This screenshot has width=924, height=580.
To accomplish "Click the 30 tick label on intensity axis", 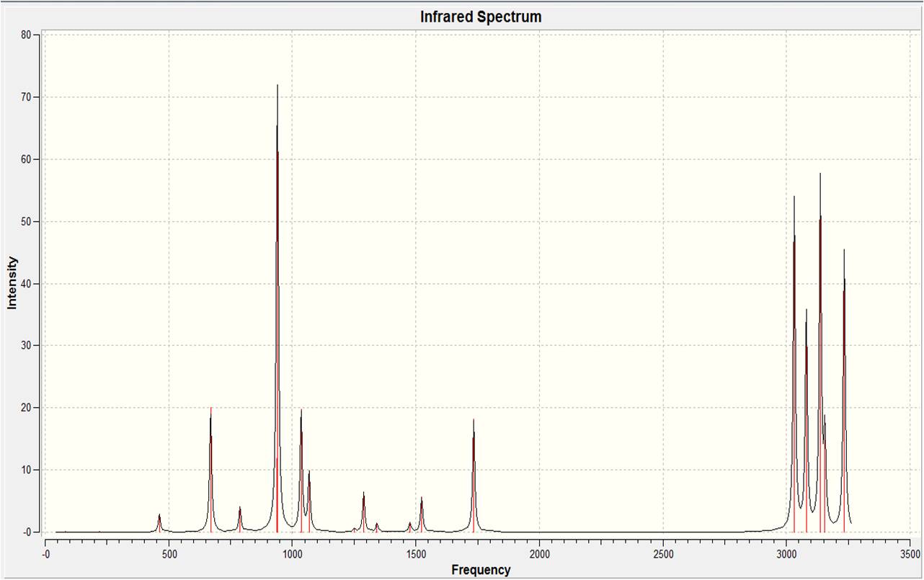I will (25, 346).
